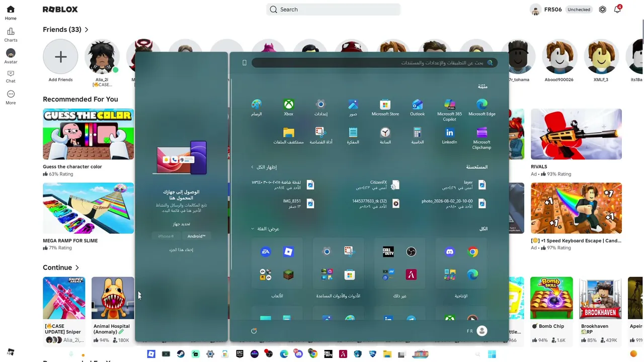
Task: Expand the Continue section in Roblox
Action: pos(61,267)
